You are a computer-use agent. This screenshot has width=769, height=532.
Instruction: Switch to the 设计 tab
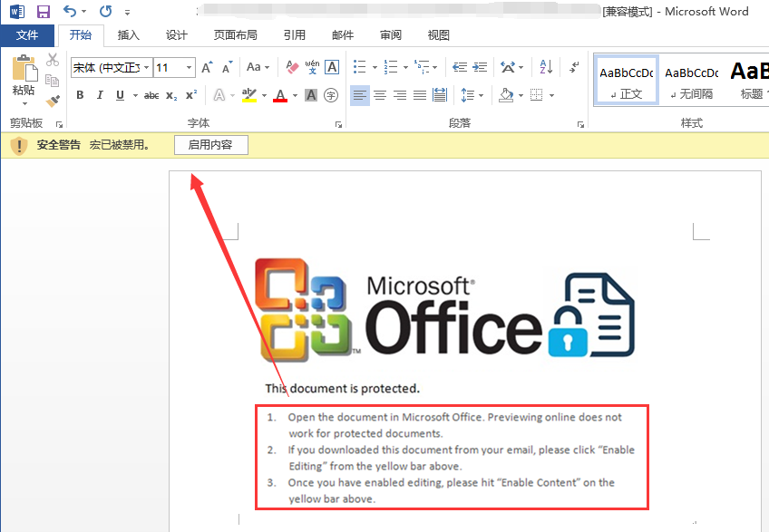pyautogui.click(x=177, y=35)
